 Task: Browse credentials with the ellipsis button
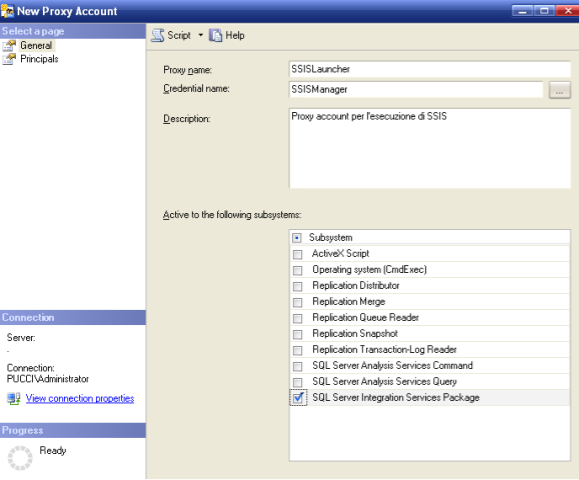click(x=559, y=90)
